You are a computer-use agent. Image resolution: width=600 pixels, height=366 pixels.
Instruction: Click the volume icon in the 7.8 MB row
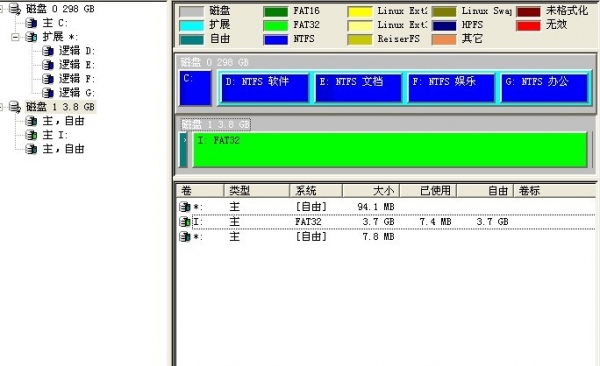(x=185, y=237)
